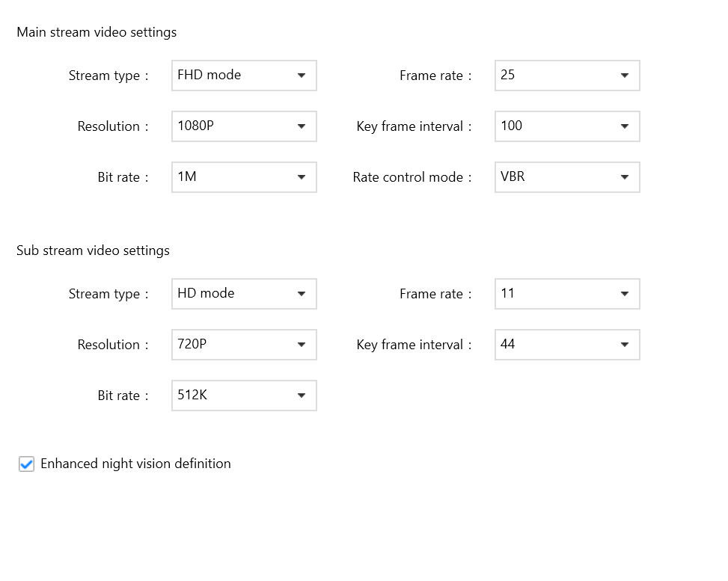Open the main stream Stream type dropdown
This screenshot has height=581, width=728.
243,75
